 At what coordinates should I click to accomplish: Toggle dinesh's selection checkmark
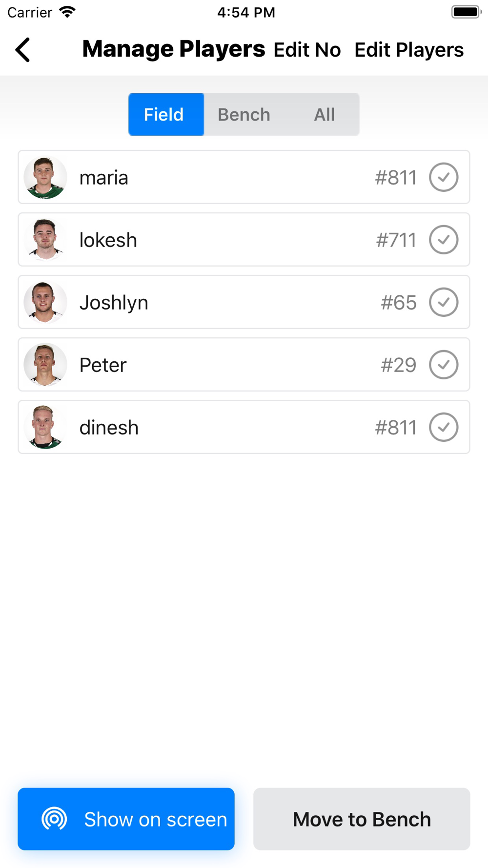[444, 427]
